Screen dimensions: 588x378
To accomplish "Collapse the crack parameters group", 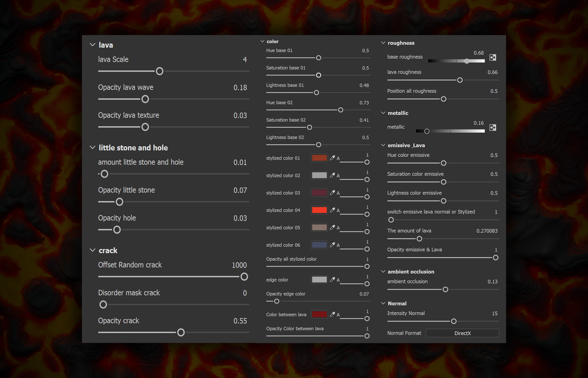I will tap(93, 250).
